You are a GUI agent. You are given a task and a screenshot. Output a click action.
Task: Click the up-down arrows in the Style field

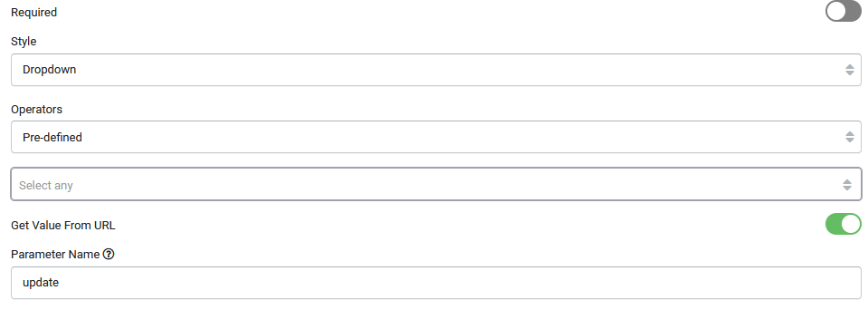click(850, 70)
